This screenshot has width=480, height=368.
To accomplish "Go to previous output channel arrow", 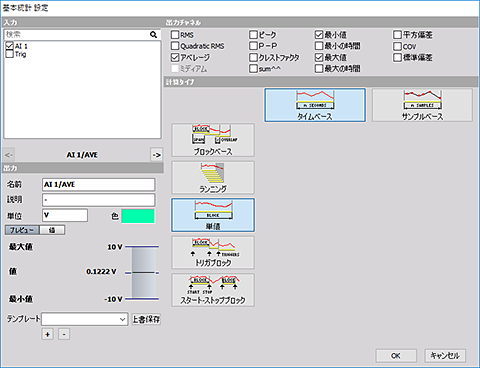I will pyautogui.click(x=9, y=155).
